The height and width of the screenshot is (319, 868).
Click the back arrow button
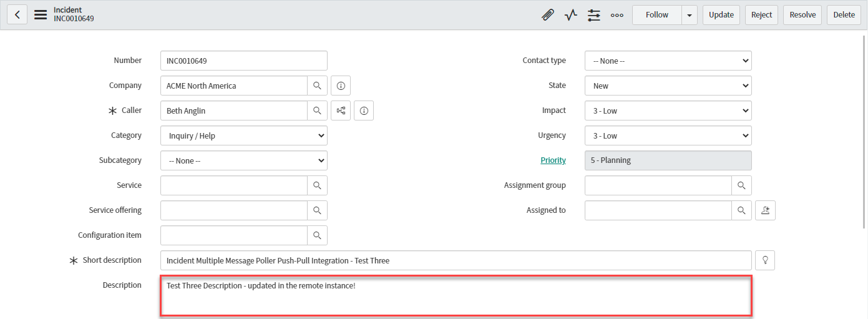(17, 15)
